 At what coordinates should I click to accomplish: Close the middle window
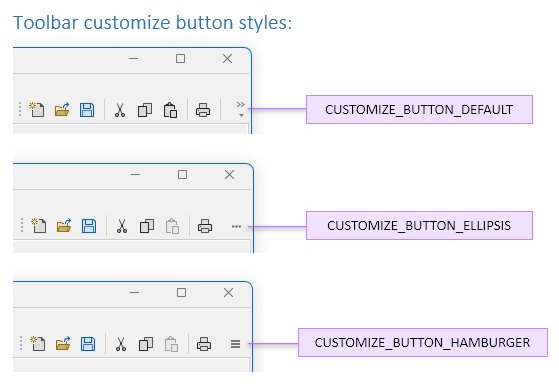(230, 175)
